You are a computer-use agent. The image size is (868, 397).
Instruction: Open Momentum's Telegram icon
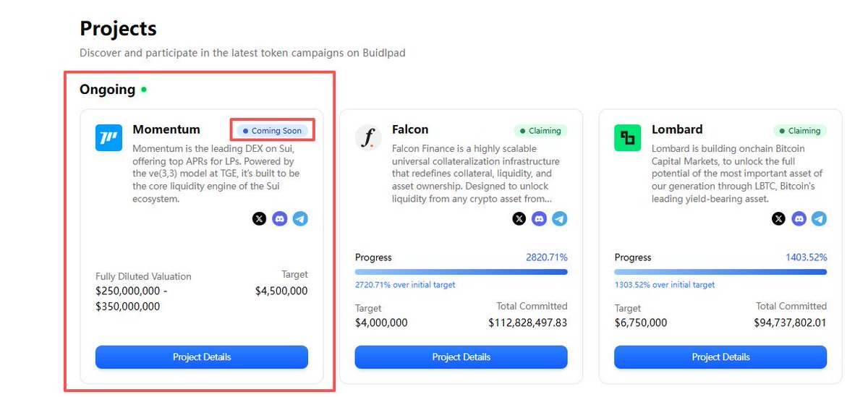pyautogui.click(x=300, y=218)
